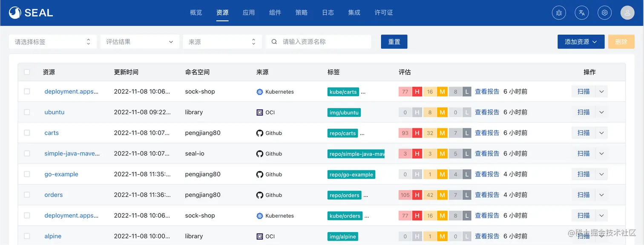Image resolution: width=644 pixels, height=245 pixels.
Task: Expand scan options arrow for carts row
Action: [x=601, y=133]
